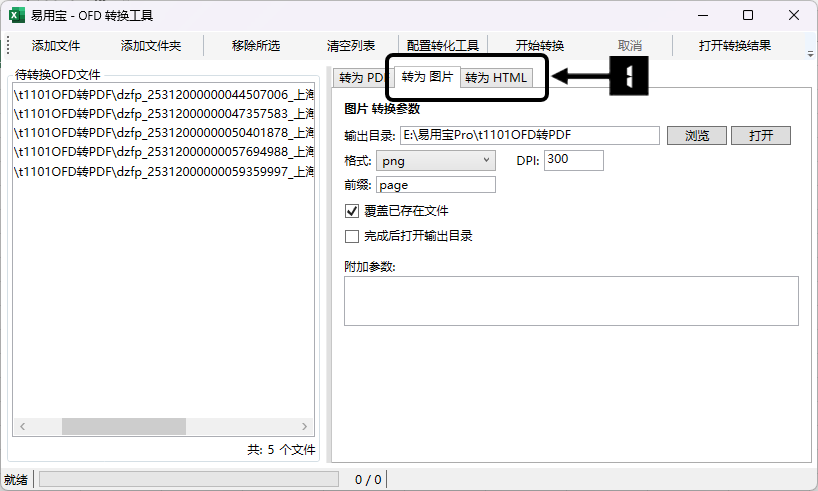The image size is (818, 491).
Task: Expand the toolbar overflow arrow
Action: (808, 47)
